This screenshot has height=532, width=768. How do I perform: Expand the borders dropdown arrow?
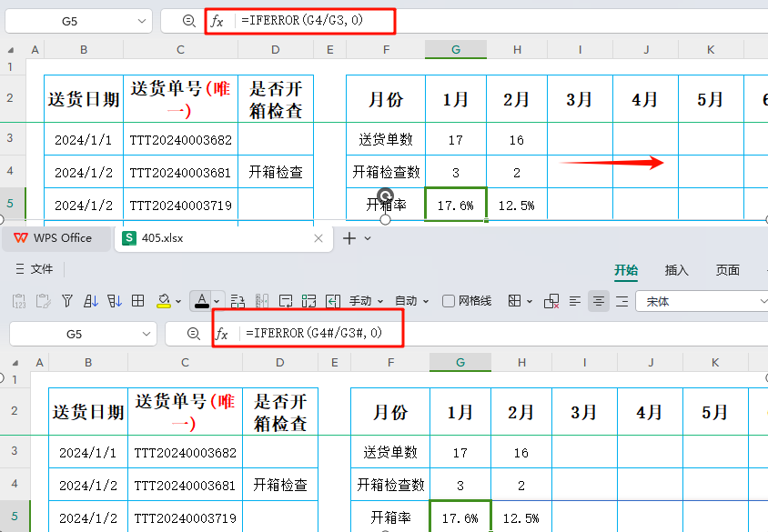530,302
